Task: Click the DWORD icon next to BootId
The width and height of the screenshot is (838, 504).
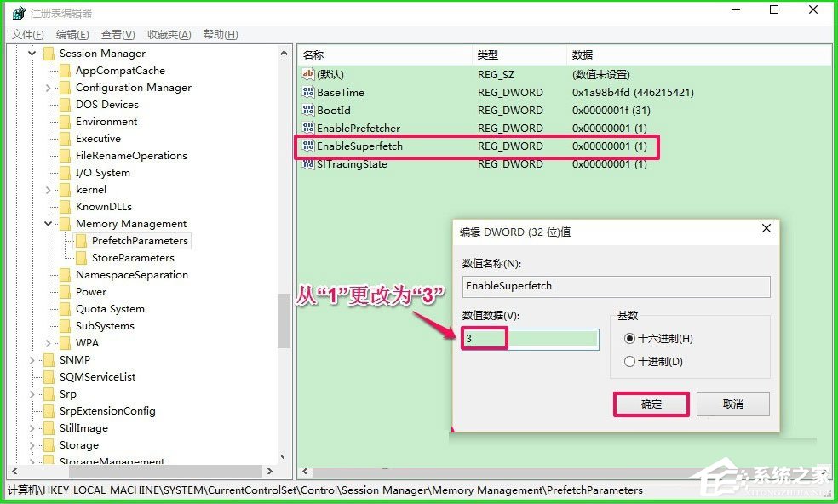Action: [307, 110]
